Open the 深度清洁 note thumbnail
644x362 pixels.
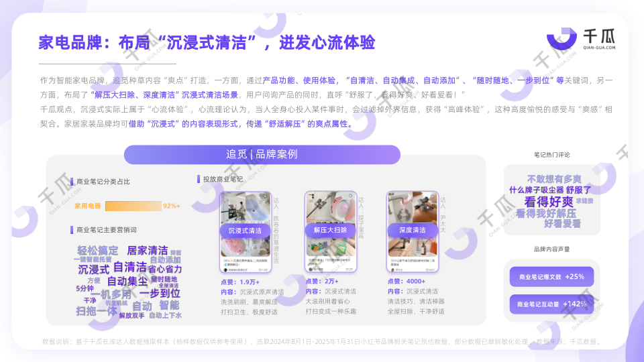click(413, 231)
